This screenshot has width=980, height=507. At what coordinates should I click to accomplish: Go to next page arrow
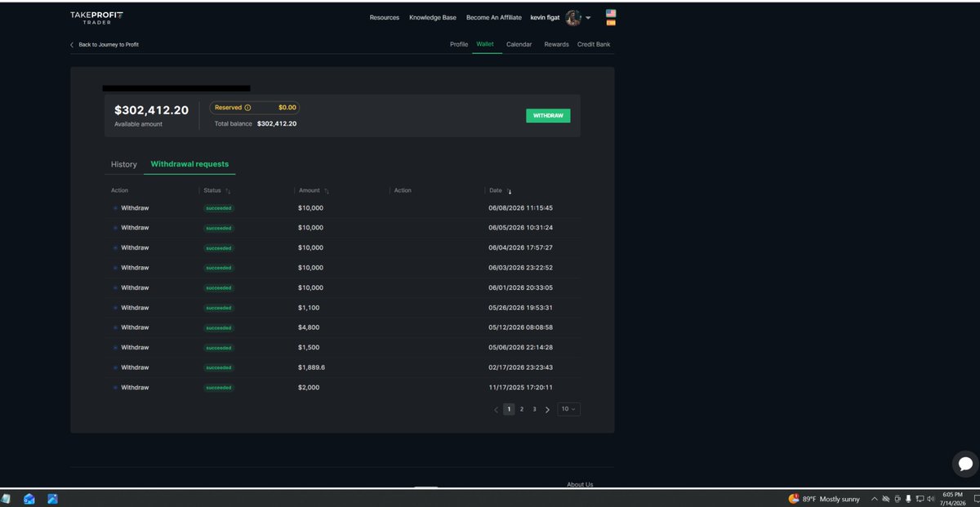[547, 410]
